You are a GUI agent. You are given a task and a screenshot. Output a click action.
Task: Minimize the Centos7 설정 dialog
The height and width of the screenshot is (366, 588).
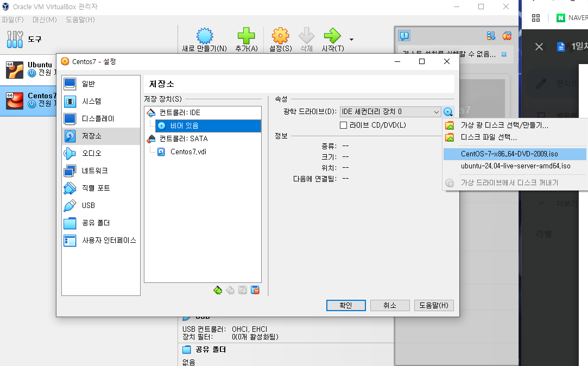click(397, 61)
